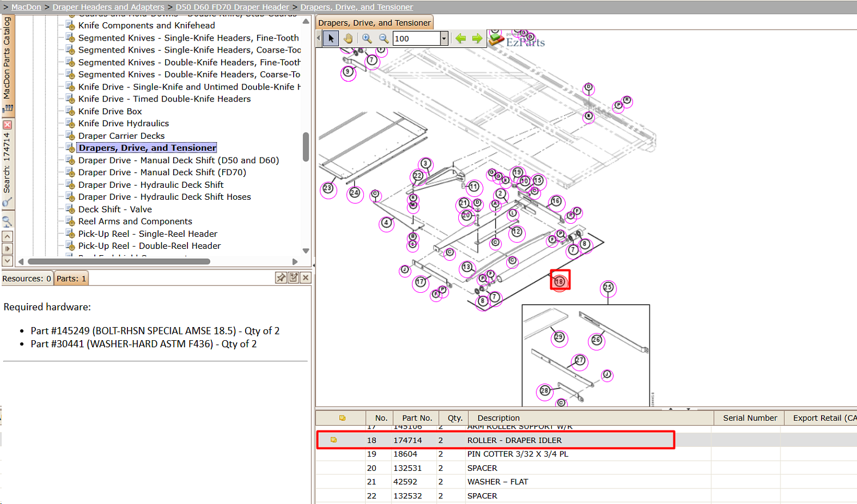The width and height of the screenshot is (857, 504).
Task: Close the Search 174714 sidebar tab
Action: [7, 124]
